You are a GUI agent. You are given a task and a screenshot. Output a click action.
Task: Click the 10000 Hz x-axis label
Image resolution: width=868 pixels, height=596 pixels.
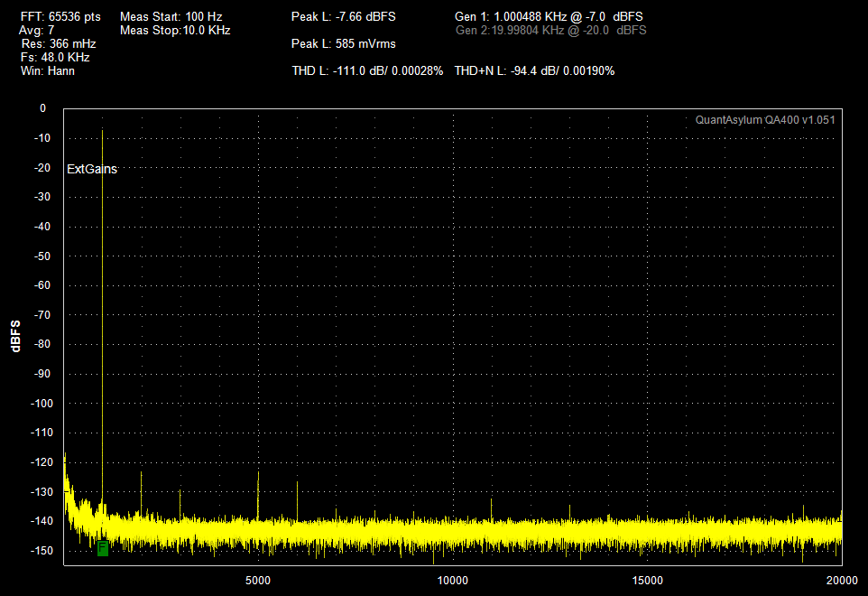[x=453, y=581]
